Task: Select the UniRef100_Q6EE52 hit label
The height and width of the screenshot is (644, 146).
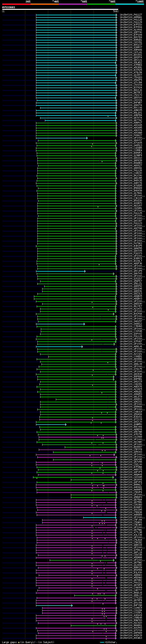Action: point(131,286)
